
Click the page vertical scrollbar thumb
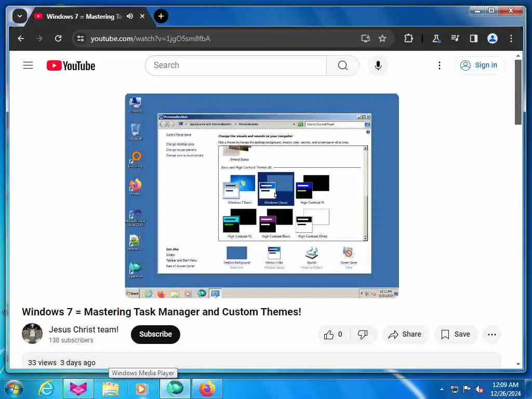(518, 92)
